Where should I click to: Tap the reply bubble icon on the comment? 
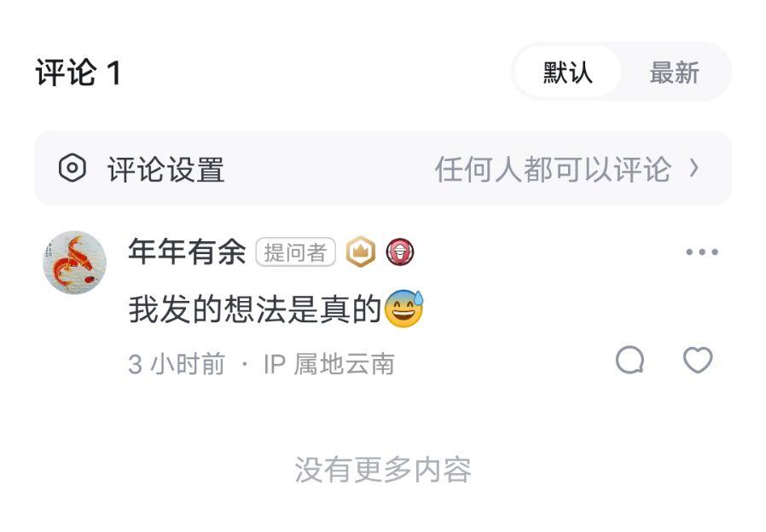pos(630,360)
